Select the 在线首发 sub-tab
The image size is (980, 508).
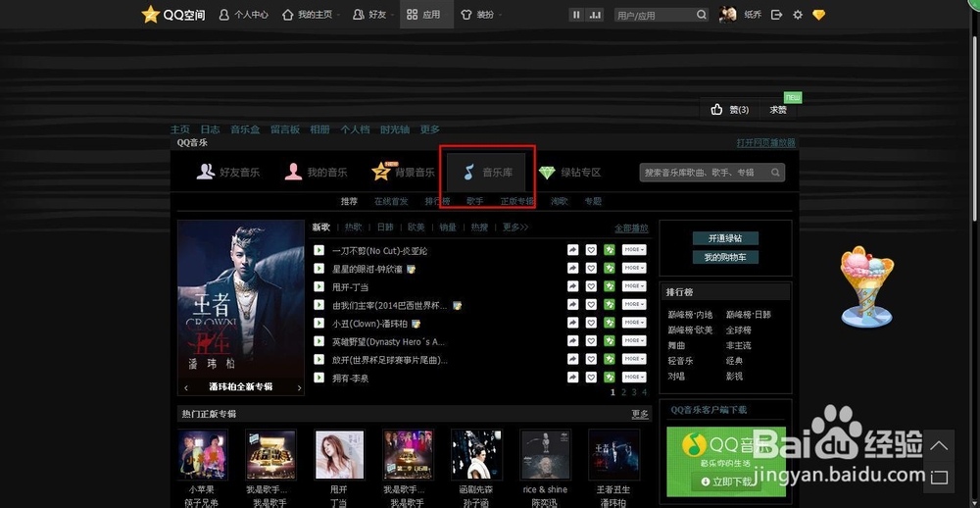tap(391, 201)
